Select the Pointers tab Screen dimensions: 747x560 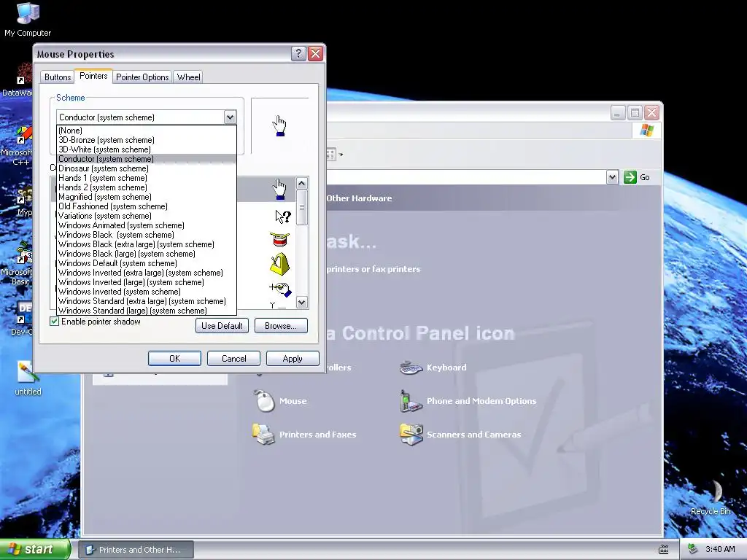point(93,76)
